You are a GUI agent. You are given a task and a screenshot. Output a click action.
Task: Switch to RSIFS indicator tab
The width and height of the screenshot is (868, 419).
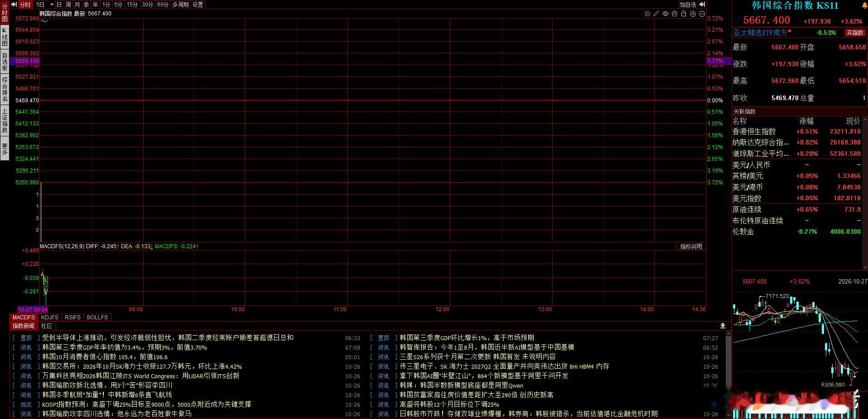(x=72, y=318)
